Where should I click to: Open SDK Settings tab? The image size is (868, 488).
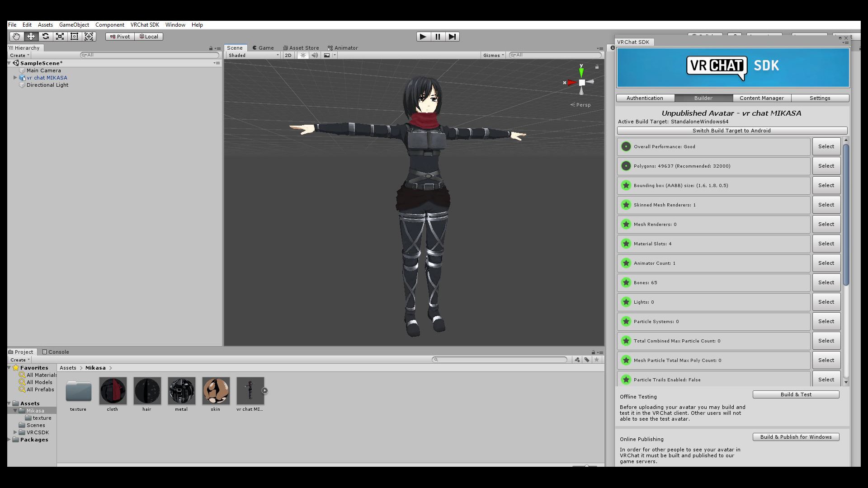coord(820,98)
